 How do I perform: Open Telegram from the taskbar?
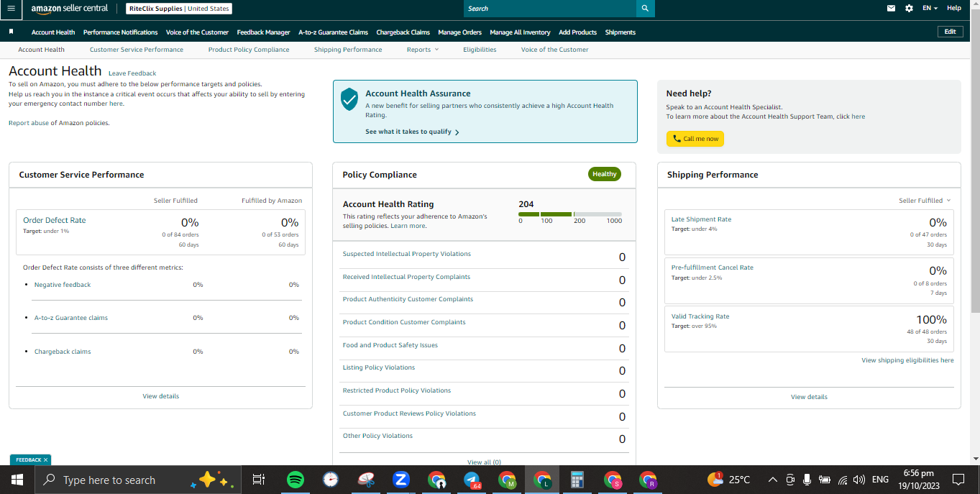tap(472, 480)
